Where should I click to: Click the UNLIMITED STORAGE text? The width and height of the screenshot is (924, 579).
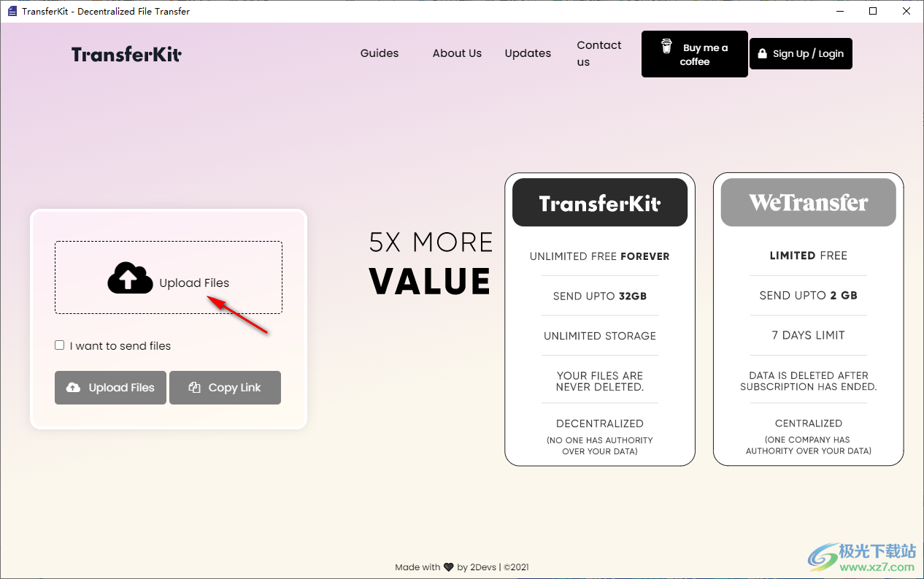pos(600,336)
